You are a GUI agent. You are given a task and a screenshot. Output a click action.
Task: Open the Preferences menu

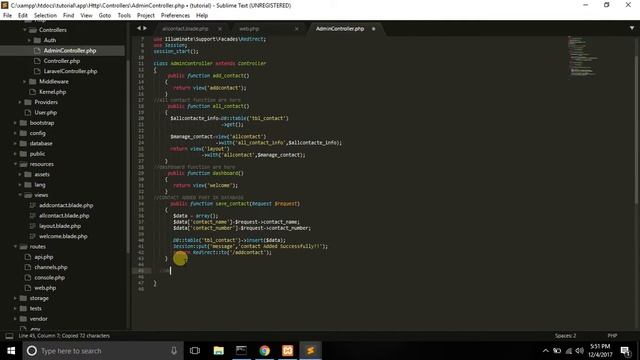click(175, 16)
